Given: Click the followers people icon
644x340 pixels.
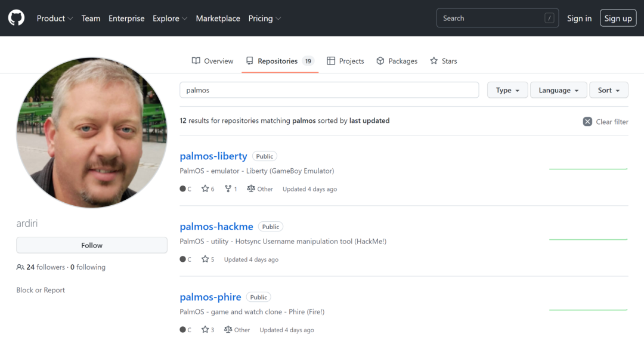Looking at the screenshot, I should [x=20, y=267].
